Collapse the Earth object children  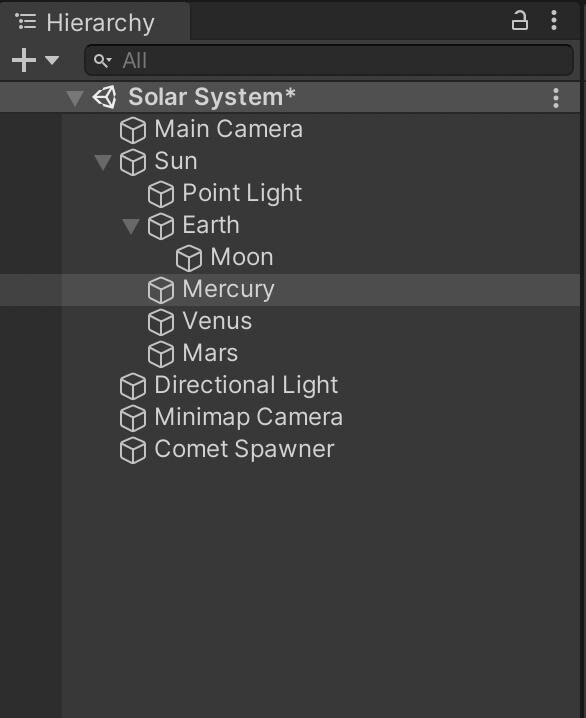[130, 226]
